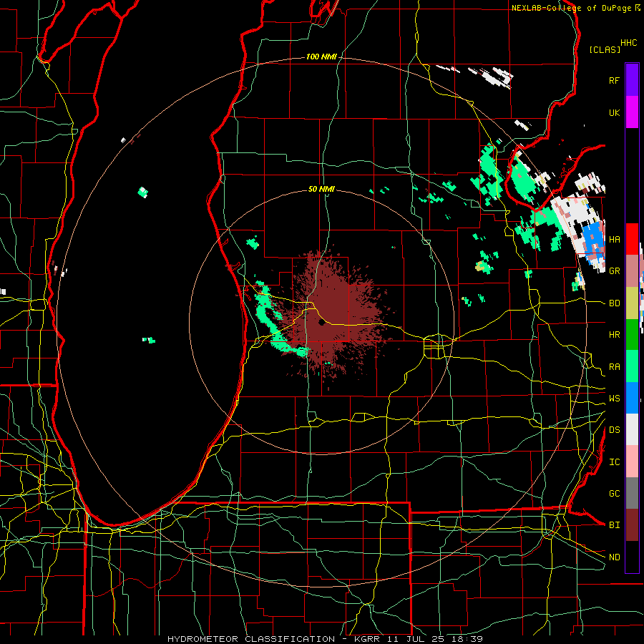Click the HR green legend swatch
The height and width of the screenshot is (644, 644).
[632, 335]
